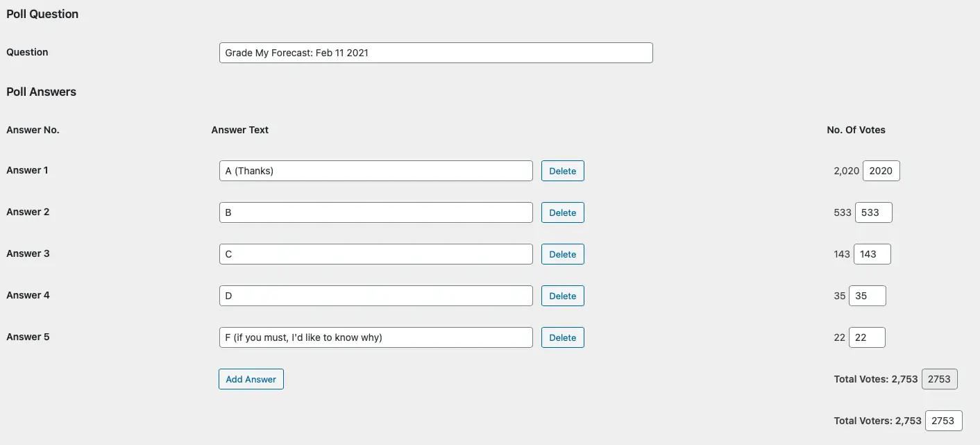Click the Answer 2 votes field showing 533
This screenshot has width=980, height=445.
coord(874,212)
